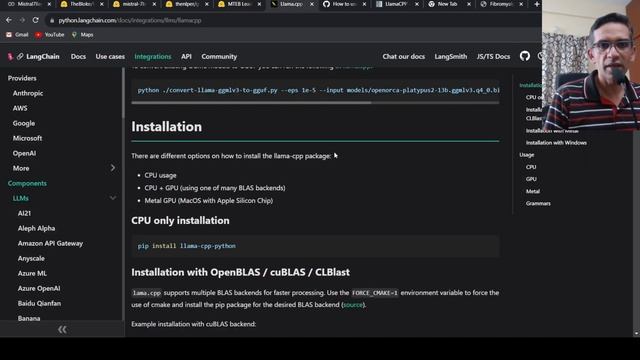Open the YouTube bookmark
The image size is (640, 360).
[x=50, y=35]
